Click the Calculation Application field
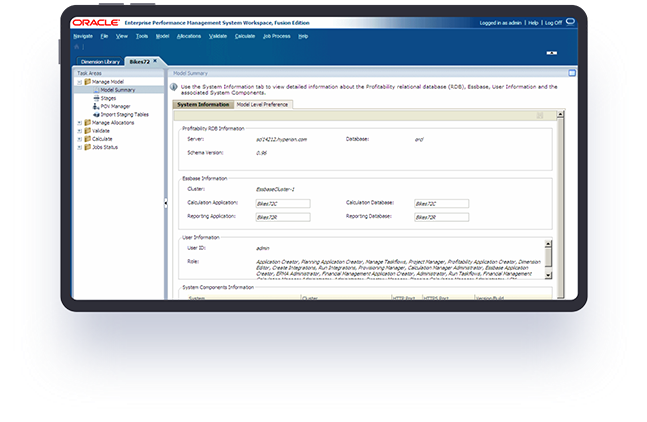Image resolution: width=647 pixels, height=422 pixels. (283, 204)
